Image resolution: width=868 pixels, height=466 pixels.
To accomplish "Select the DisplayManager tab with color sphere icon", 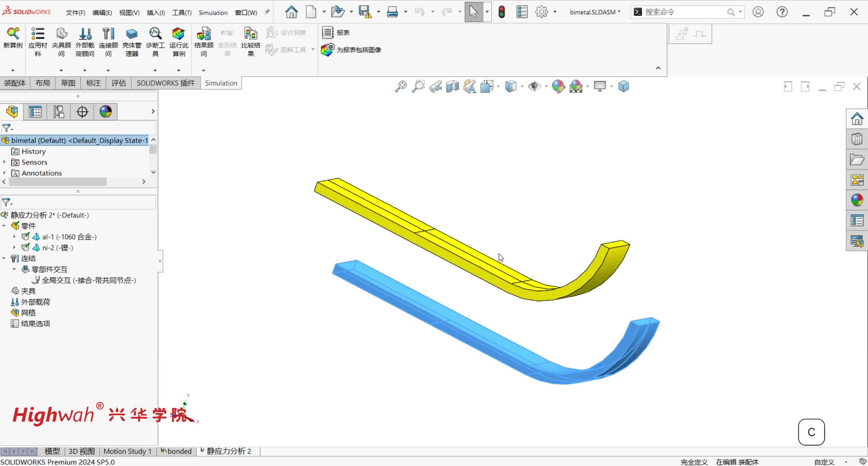I will pos(105,112).
